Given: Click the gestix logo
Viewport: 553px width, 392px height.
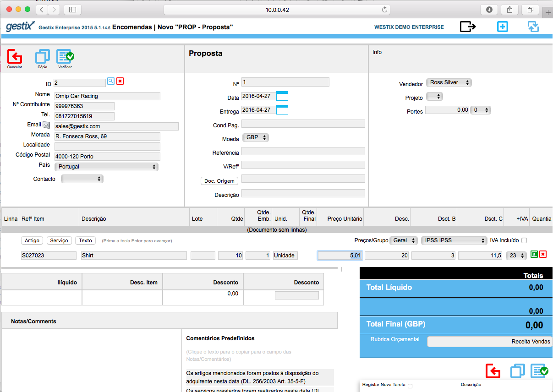Looking at the screenshot, I should click(20, 27).
